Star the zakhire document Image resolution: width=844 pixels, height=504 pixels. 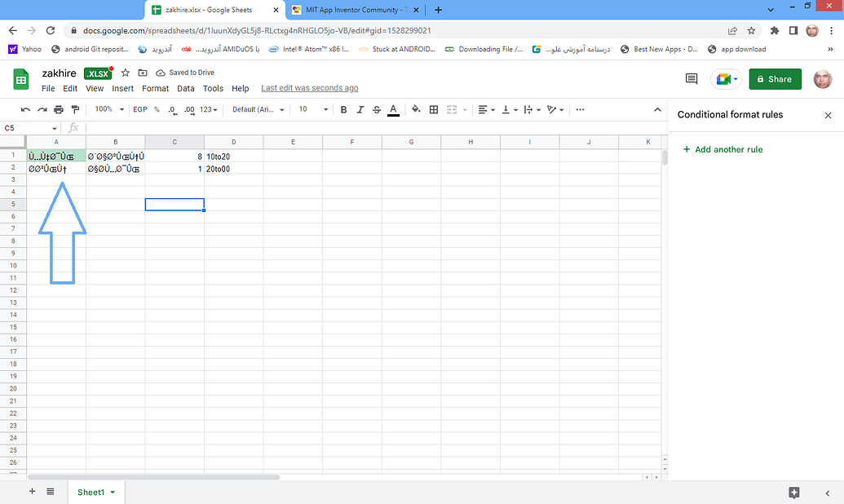coord(126,73)
